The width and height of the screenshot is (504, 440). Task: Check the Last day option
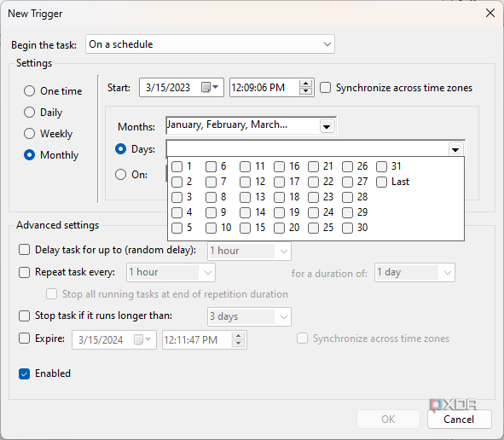click(x=381, y=182)
